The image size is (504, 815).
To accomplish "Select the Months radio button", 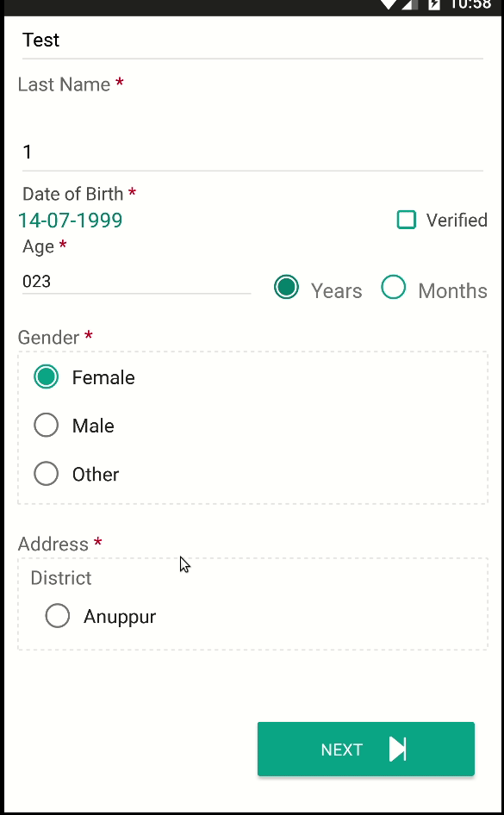I will point(394,288).
